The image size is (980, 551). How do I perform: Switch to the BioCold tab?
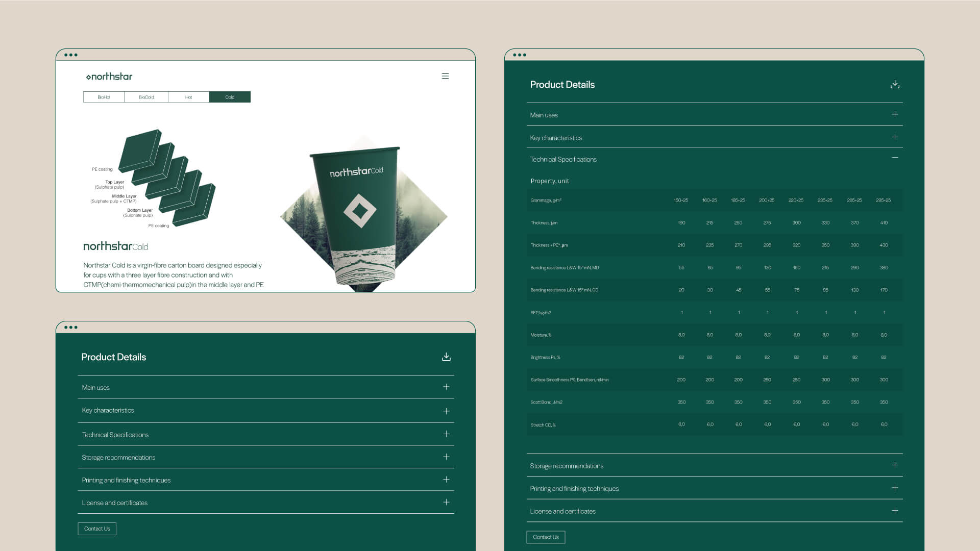(x=146, y=97)
